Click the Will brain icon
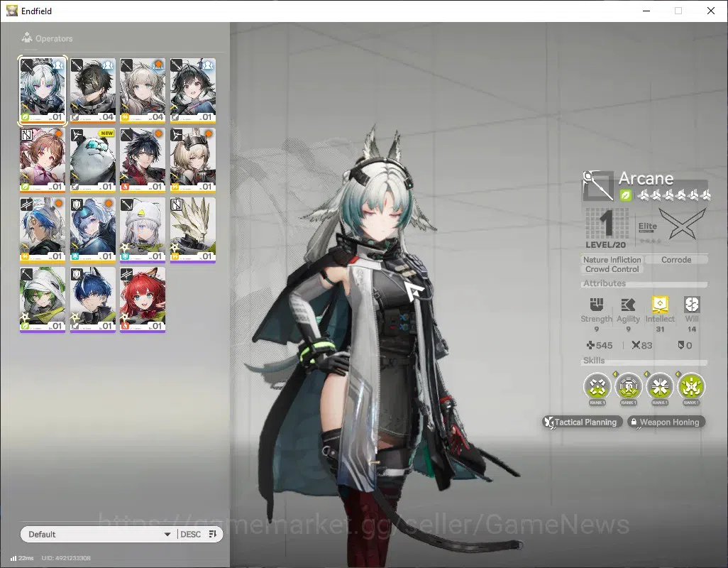Image resolution: width=728 pixels, height=568 pixels. point(692,305)
